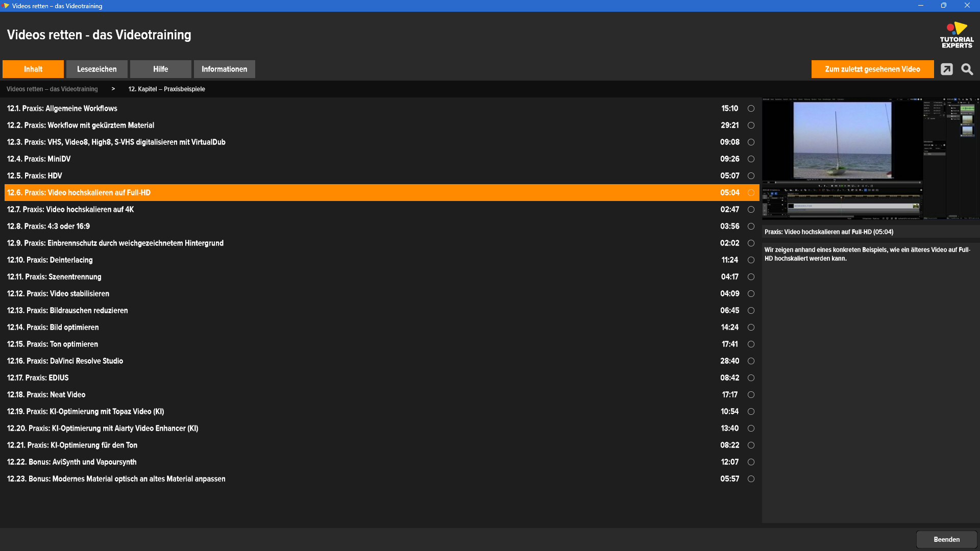Toggle watched circle for 12.2 gekürztem Material

point(751,125)
